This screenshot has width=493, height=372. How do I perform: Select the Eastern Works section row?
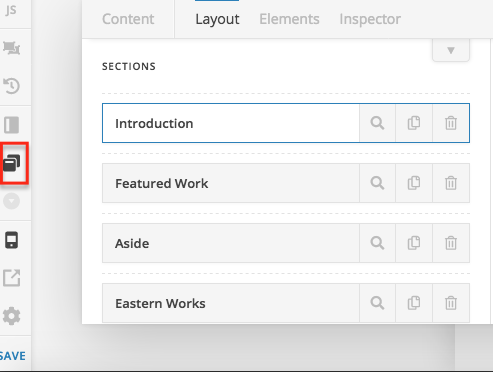coord(231,303)
